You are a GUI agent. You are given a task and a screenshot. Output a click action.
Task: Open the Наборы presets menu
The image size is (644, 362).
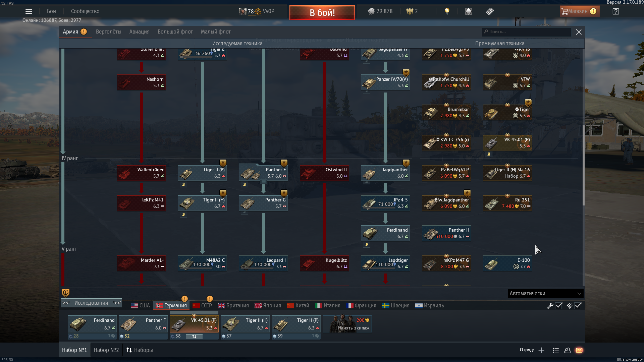coord(140,350)
